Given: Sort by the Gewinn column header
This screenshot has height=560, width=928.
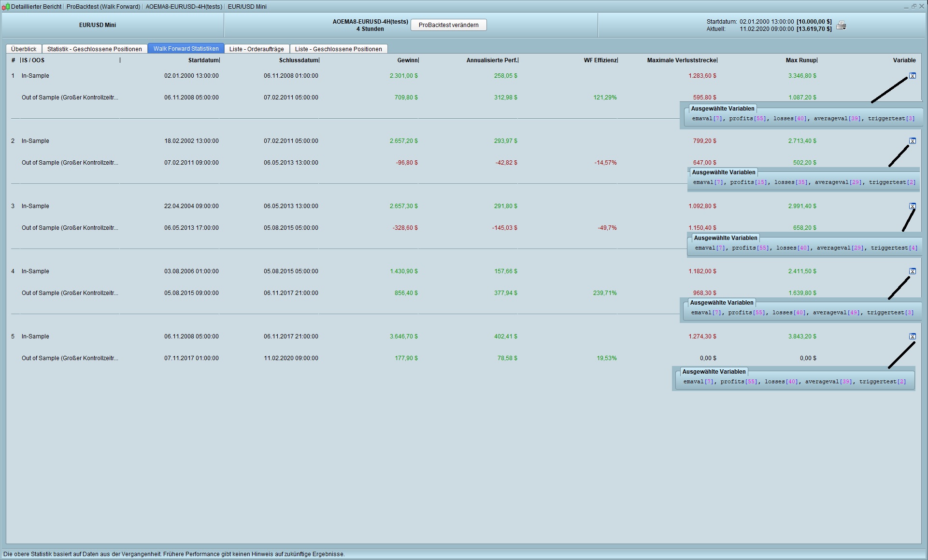Looking at the screenshot, I should point(407,60).
